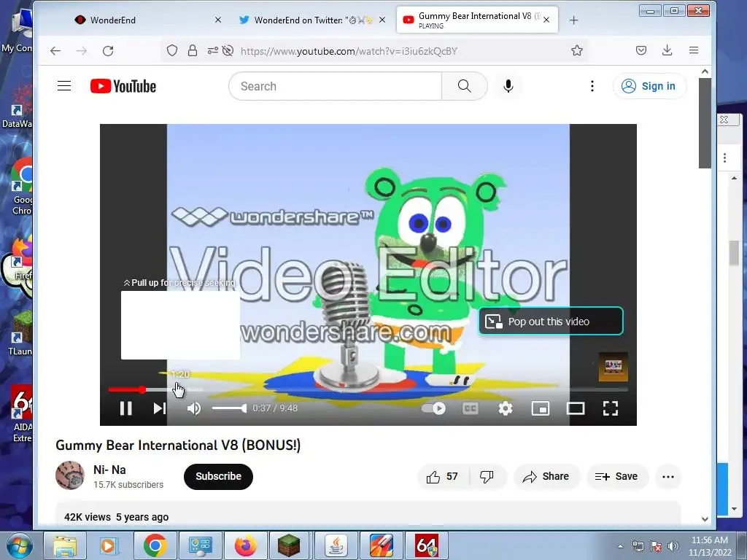Image resolution: width=747 pixels, height=560 pixels.
Task: Open video settings gear
Action: tap(506, 408)
